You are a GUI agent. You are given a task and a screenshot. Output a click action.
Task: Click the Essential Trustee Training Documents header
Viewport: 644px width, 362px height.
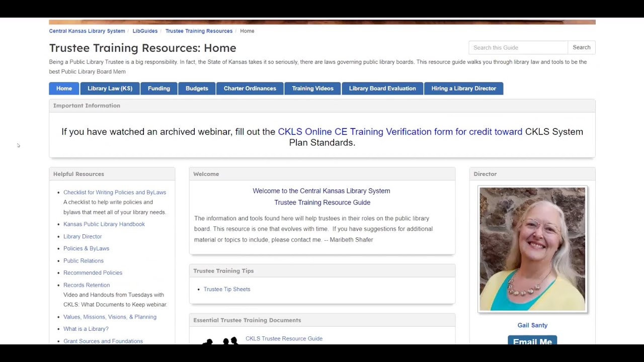[322, 320]
